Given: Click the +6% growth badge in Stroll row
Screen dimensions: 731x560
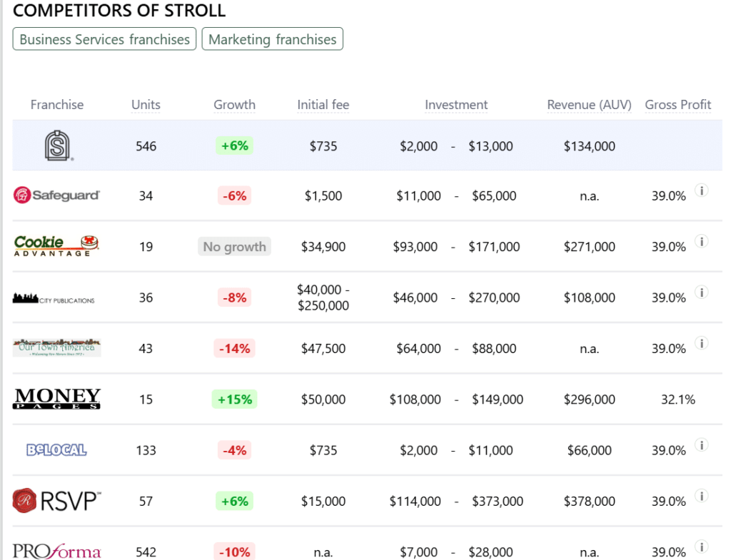Looking at the screenshot, I should tap(234, 146).
